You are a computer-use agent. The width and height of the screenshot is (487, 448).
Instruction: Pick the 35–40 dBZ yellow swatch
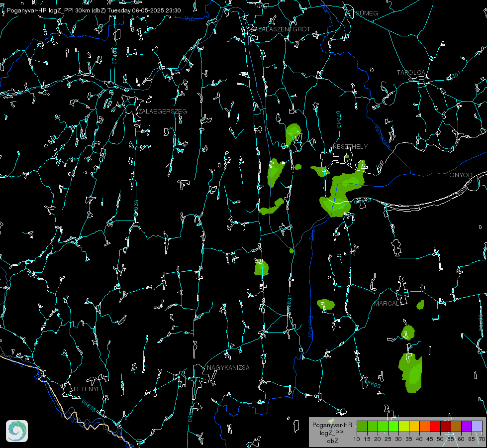414,426
